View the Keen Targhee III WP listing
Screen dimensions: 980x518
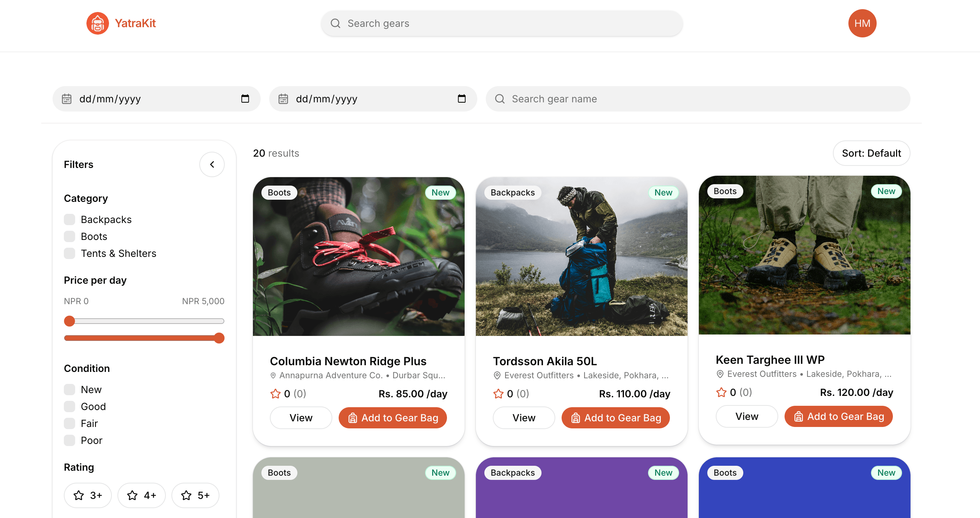click(x=746, y=416)
